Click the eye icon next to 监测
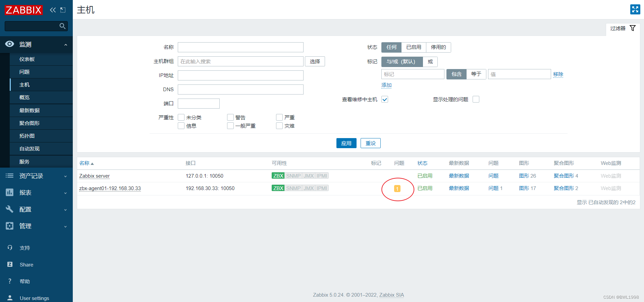644x302 pixels. [x=10, y=44]
